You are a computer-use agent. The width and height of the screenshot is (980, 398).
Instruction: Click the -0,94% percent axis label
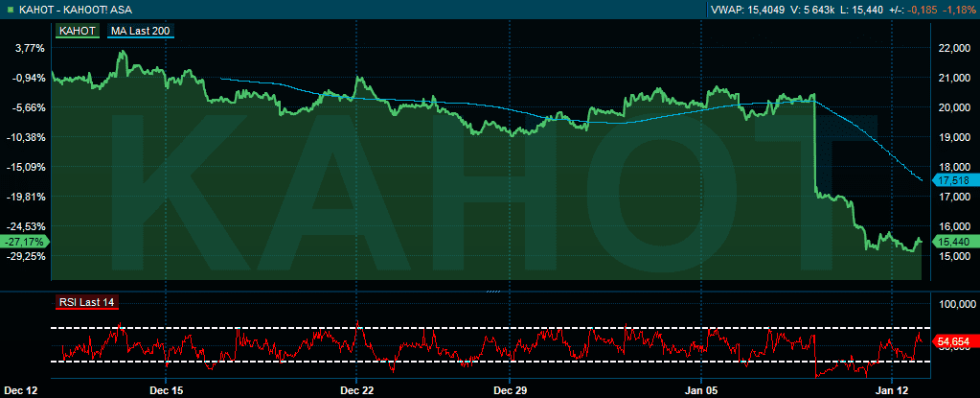point(27,78)
